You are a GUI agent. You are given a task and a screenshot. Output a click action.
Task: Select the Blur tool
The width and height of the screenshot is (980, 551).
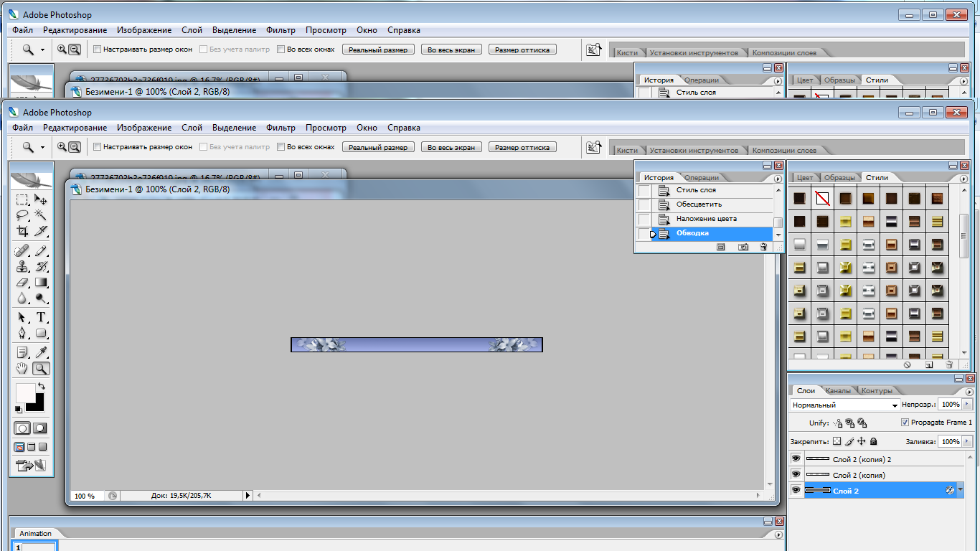(x=22, y=298)
